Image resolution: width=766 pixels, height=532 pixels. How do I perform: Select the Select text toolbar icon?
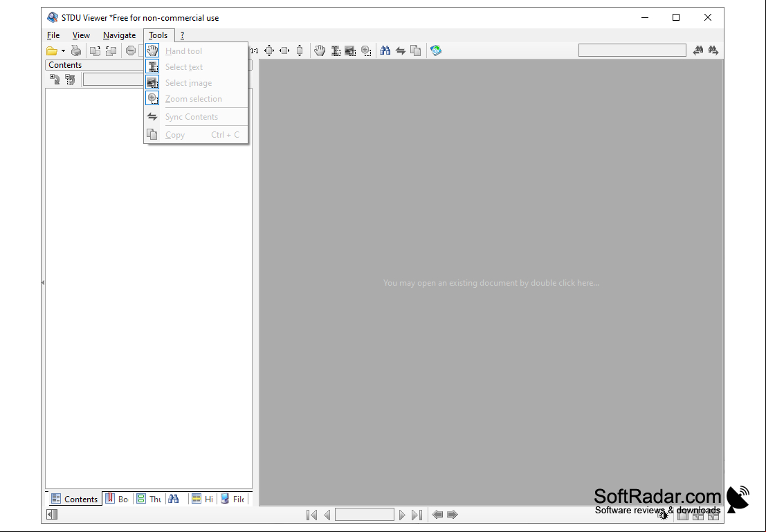[x=336, y=51]
